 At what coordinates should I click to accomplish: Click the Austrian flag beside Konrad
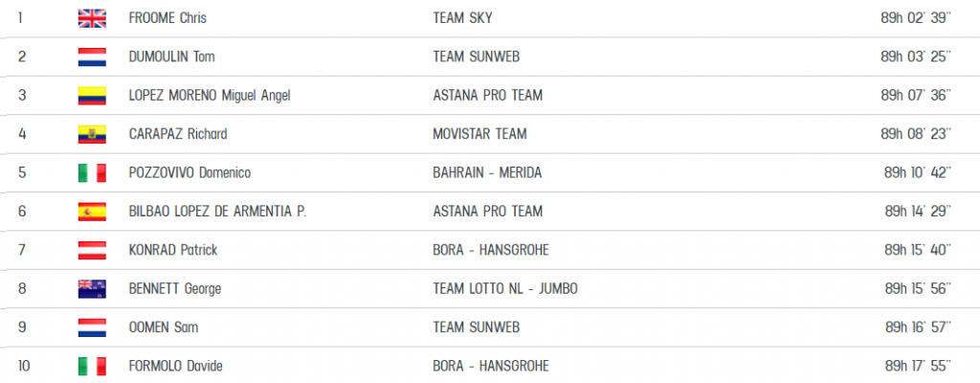coord(92,250)
